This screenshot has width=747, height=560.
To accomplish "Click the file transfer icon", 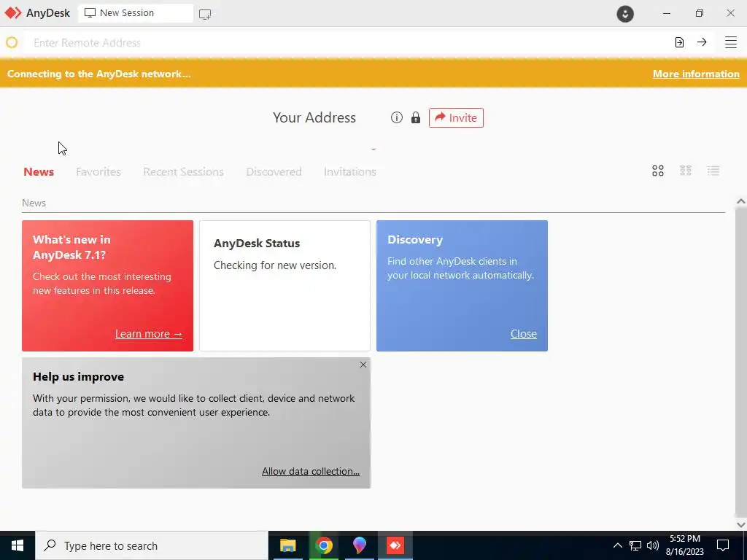I will 679,42.
